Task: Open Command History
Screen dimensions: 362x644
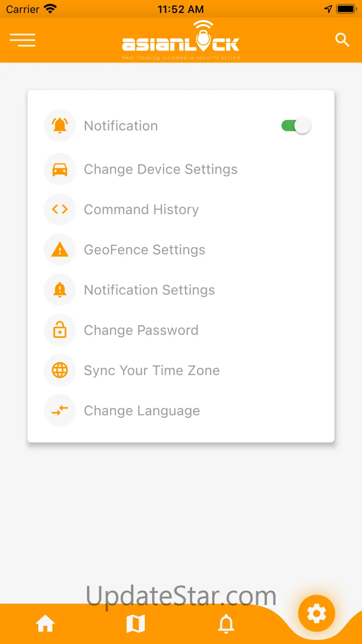Action: pyautogui.click(x=141, y=209)
